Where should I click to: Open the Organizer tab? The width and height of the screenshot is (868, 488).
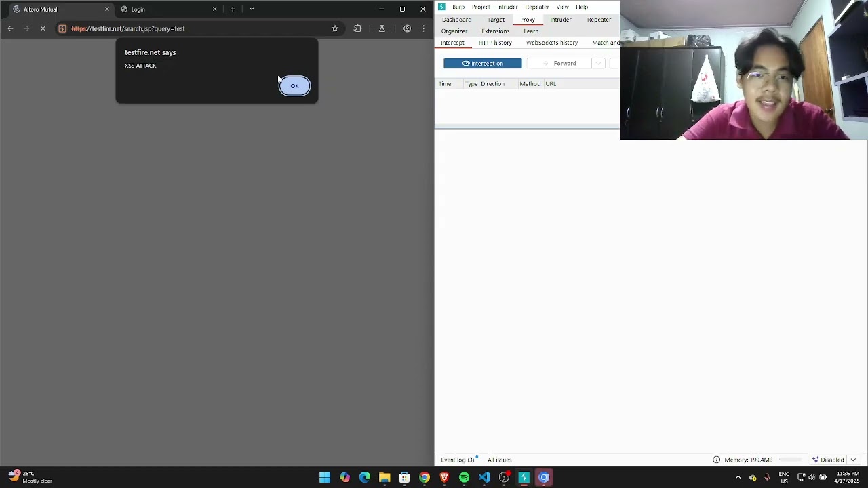tap(454, 31)
